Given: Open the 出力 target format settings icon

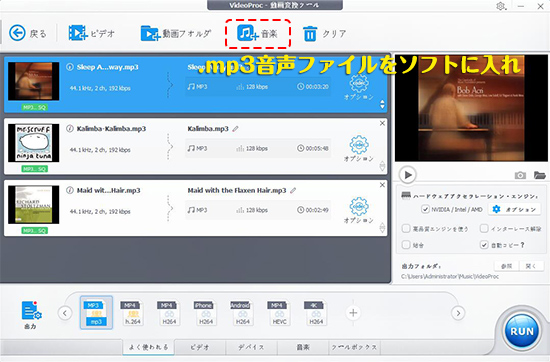Looking at the screenshot, I should point(31,314).
